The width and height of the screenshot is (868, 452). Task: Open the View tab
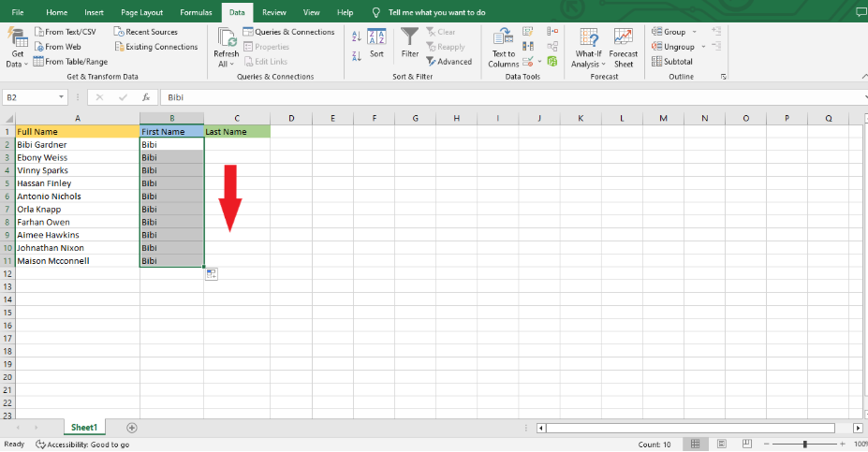[311, 12]
